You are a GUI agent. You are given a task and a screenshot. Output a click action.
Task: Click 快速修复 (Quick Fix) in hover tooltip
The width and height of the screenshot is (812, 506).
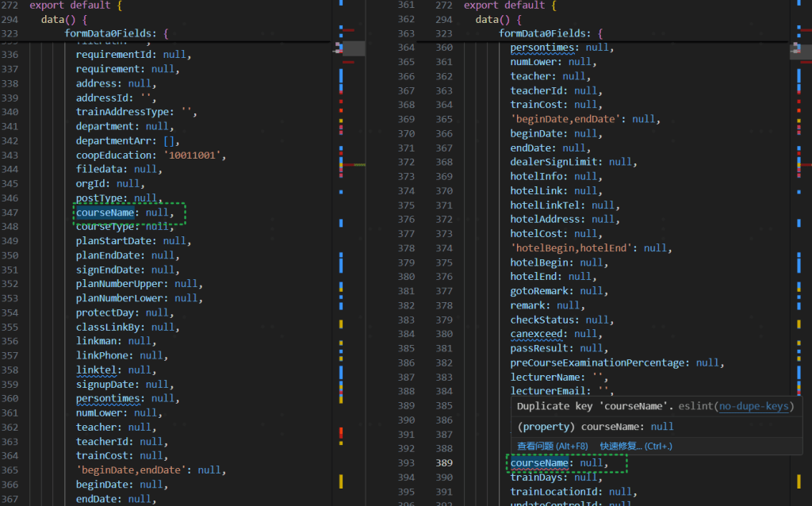636,446
